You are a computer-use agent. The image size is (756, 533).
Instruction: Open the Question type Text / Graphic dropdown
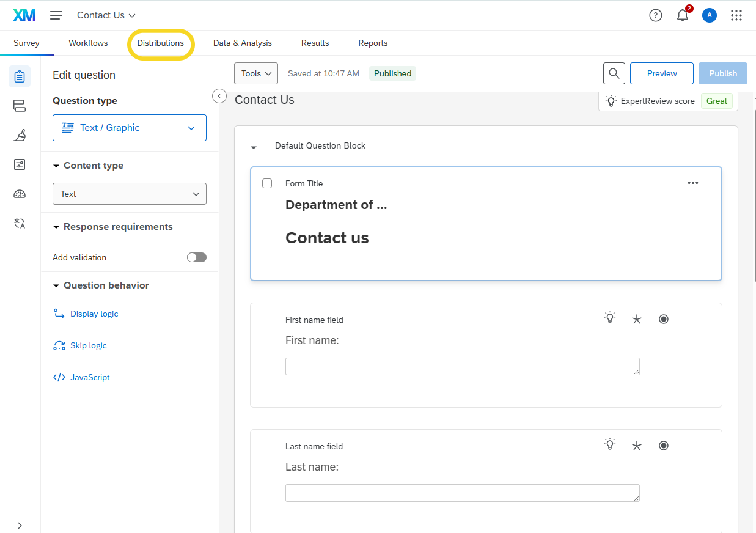click(130, 128)
